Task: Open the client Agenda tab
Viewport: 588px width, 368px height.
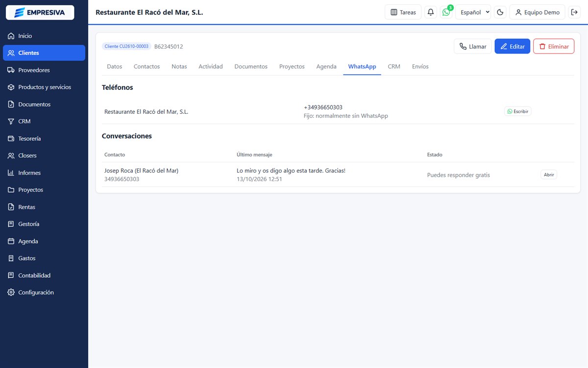Action: coord(326,66)
